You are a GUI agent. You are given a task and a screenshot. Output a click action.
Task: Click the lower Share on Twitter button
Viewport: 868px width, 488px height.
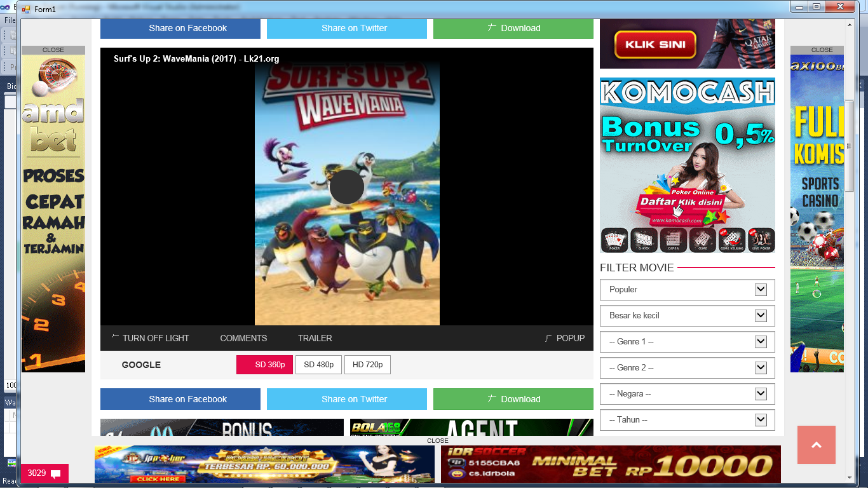347,399
